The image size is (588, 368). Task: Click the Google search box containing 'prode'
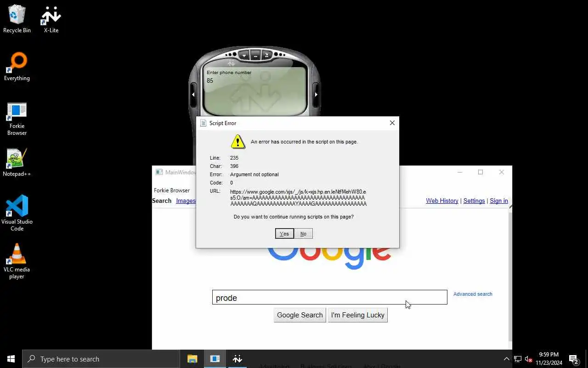329,298
